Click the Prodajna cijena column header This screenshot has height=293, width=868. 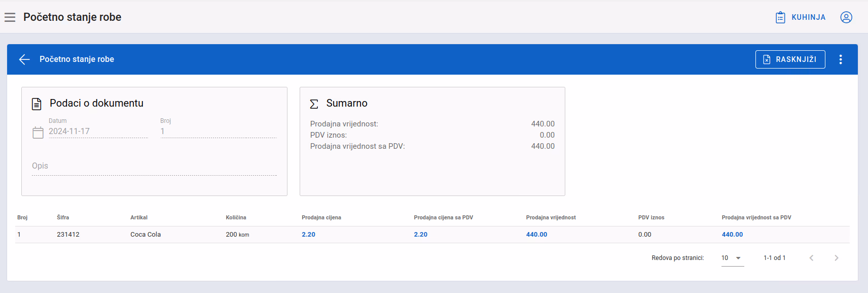click(321, 217)
